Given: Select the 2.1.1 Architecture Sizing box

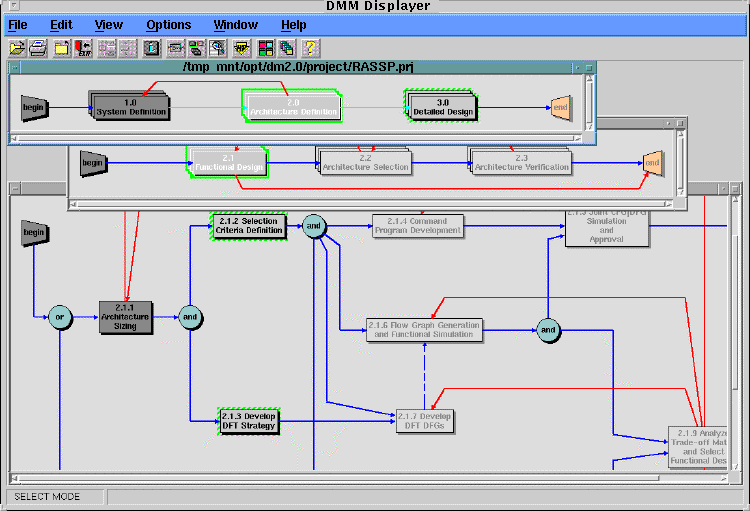Looking at the screenshot, I should 126,318.
